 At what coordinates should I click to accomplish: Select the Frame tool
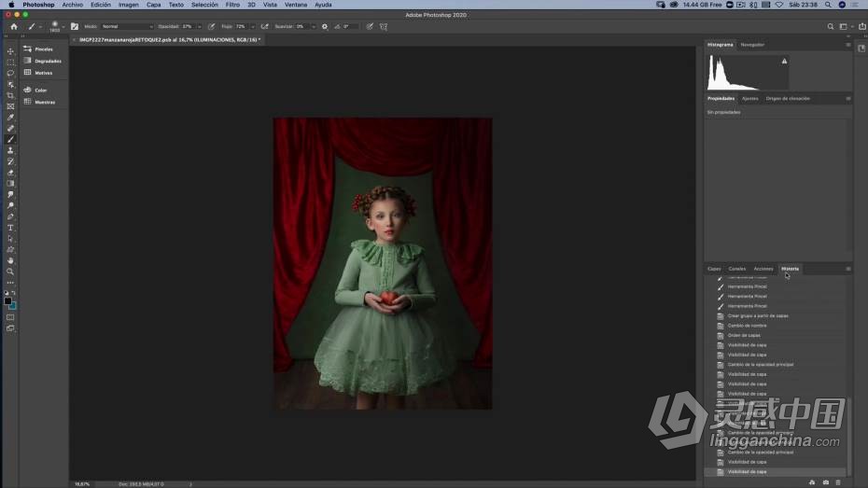(10, 106)
